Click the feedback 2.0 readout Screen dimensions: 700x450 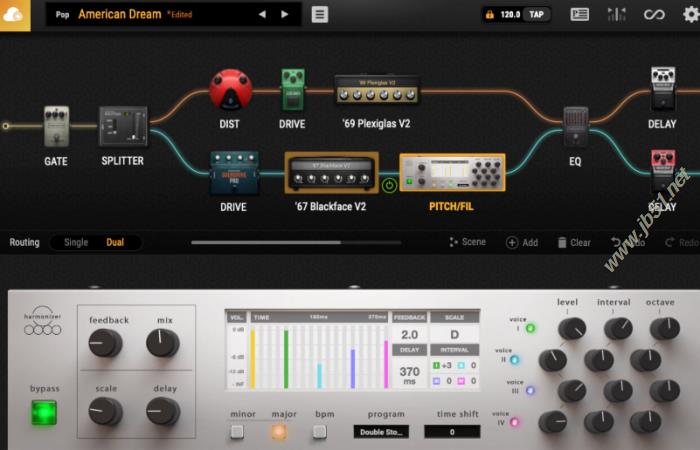point(409,334)
